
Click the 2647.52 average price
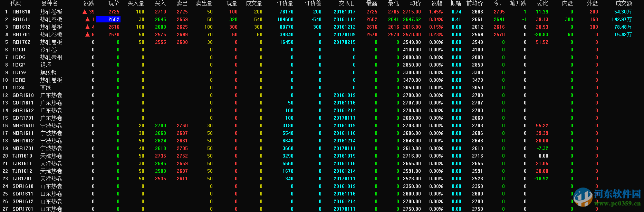pos(412,19)
